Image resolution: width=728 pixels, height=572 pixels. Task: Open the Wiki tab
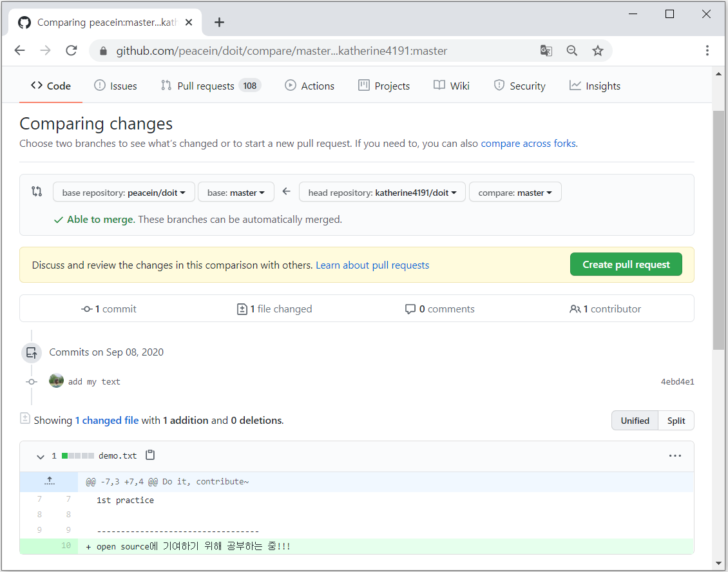coord(451,86)
